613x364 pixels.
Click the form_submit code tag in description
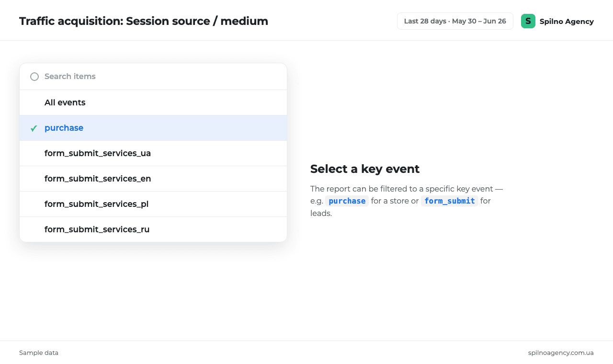450,201
